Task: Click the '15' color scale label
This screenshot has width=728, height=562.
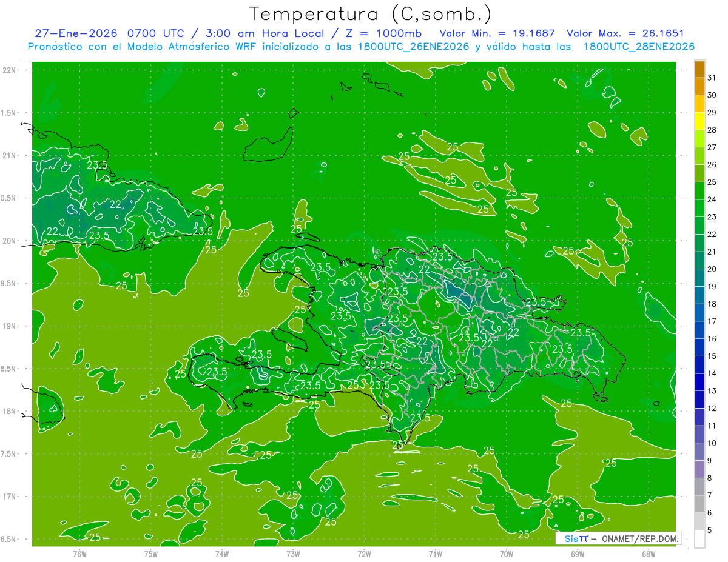Action: (712, 356)
